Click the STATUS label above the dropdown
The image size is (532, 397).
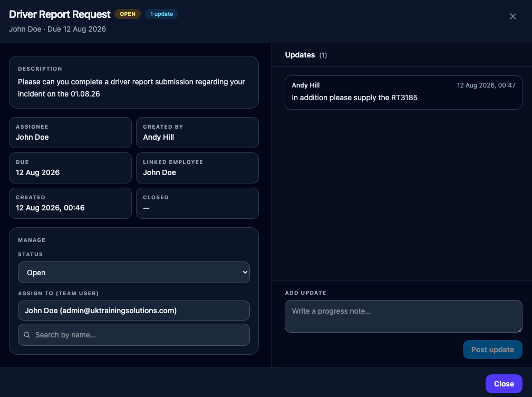(30, 255)
